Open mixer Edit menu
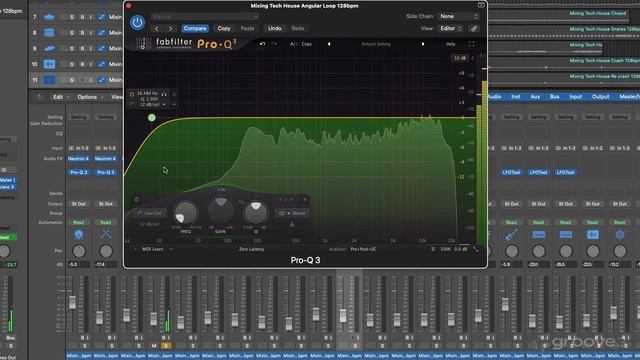This screenshot has height=360, width=640. pyautogui.click(x=60, y=97)
